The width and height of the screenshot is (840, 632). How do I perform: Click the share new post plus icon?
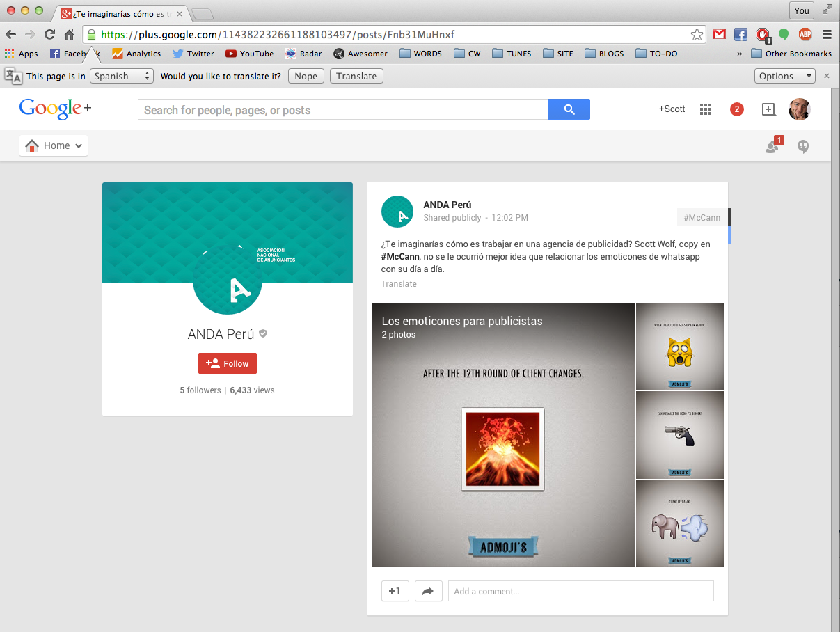point(768,109)
